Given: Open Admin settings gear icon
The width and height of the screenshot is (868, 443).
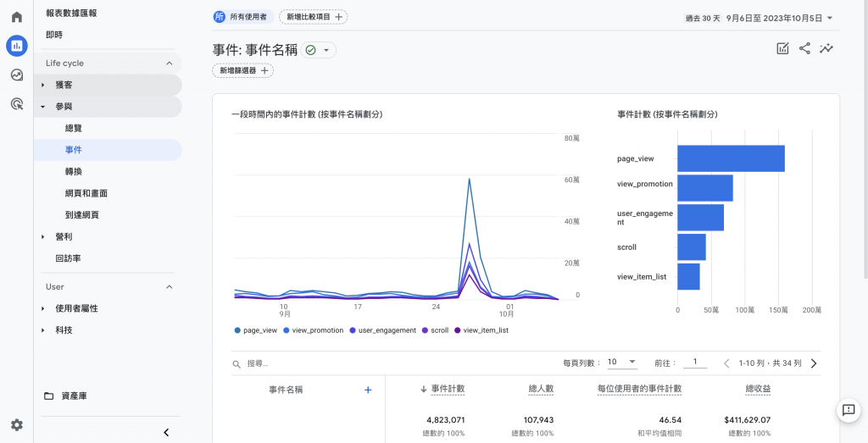Looking at the screenshot, I should point(17,424).
